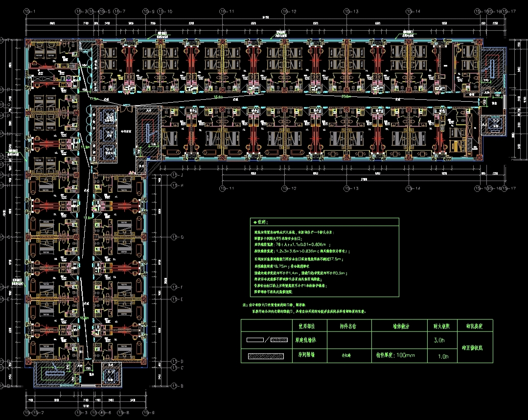This screenshot has height=420, width=528.
Task: Click the 15-J grid axis bubble
Action: click(x=175, y=175)
